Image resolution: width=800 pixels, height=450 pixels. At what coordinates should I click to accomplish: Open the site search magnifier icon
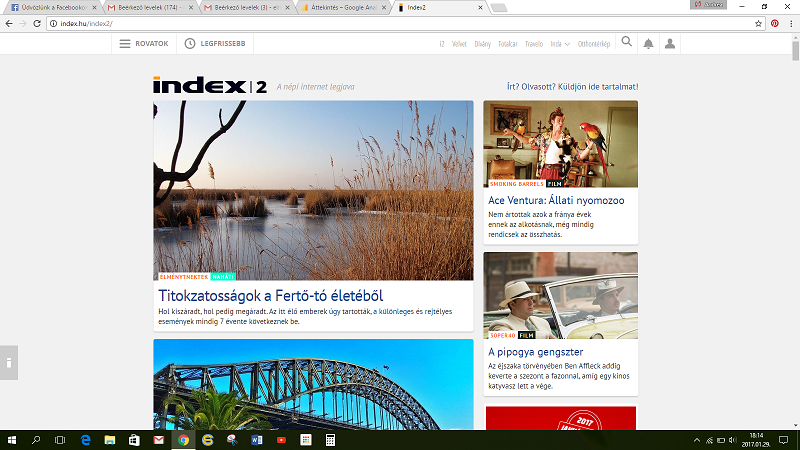pyautogui.click(x=627, y=43)
